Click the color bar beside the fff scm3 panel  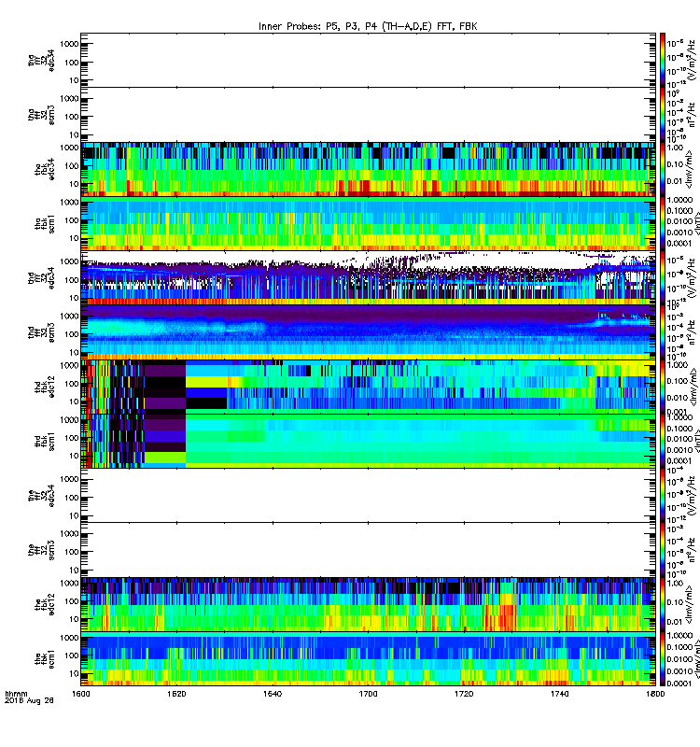663,550
